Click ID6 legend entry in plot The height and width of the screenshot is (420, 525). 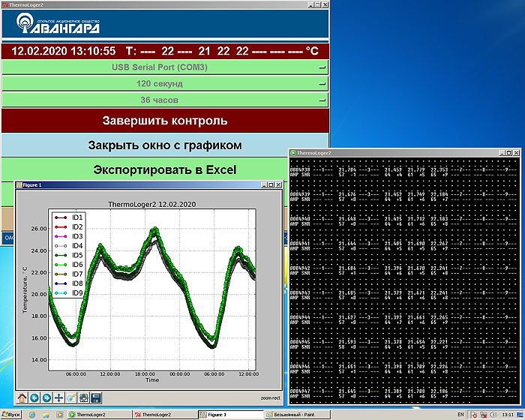(x=69, y=265)
